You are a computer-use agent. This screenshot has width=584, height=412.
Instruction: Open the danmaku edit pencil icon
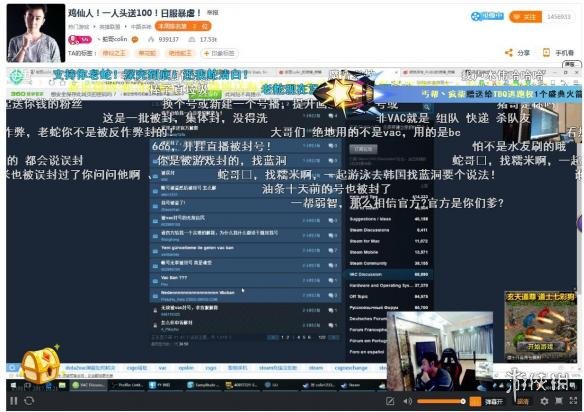390,401
